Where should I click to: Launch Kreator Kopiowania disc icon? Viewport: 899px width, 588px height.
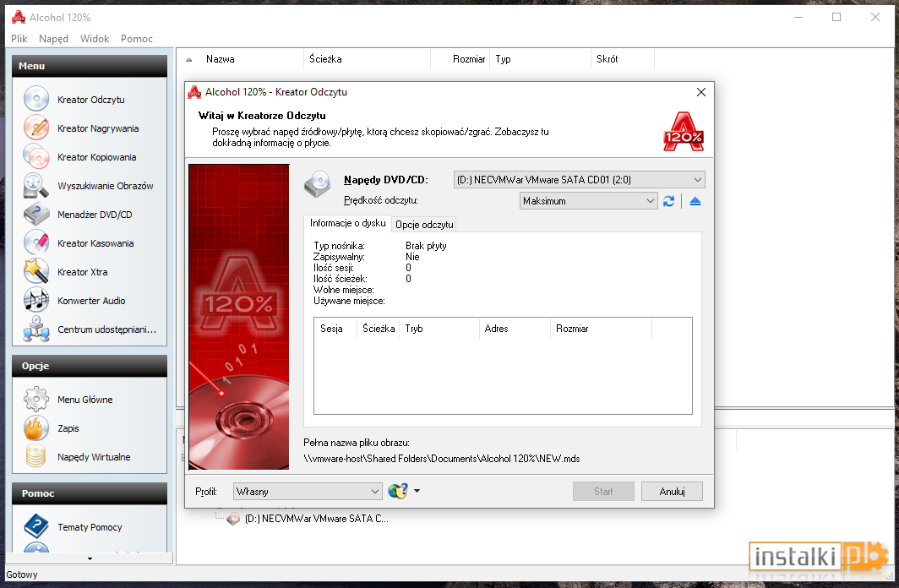[36, 156]
